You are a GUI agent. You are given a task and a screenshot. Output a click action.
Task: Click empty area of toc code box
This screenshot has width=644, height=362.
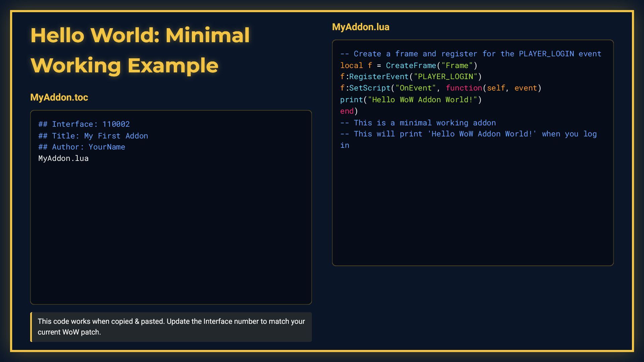171,235
